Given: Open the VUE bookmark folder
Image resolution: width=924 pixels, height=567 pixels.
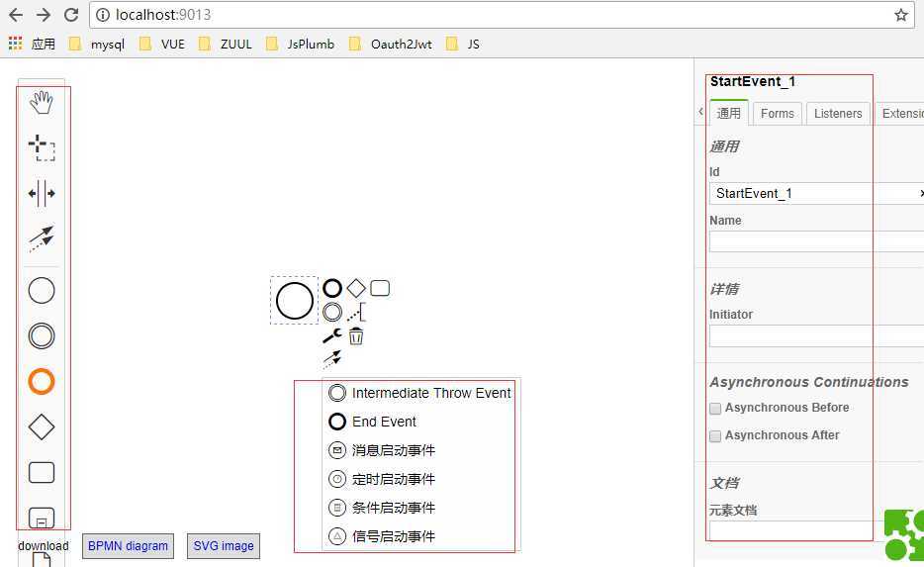Looking at the screenshot, I should [x=162, y=45].
